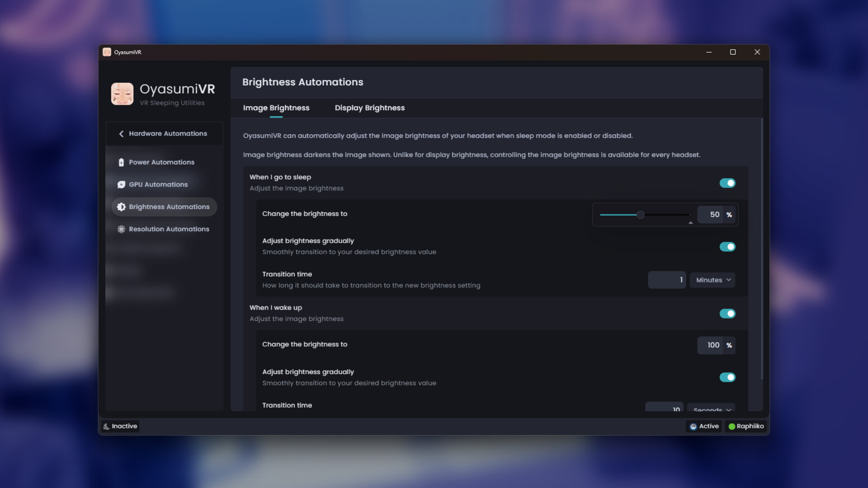Turn off the When I wake up automation
This screenshot has height=488, width=868.
tap(728, 313)
